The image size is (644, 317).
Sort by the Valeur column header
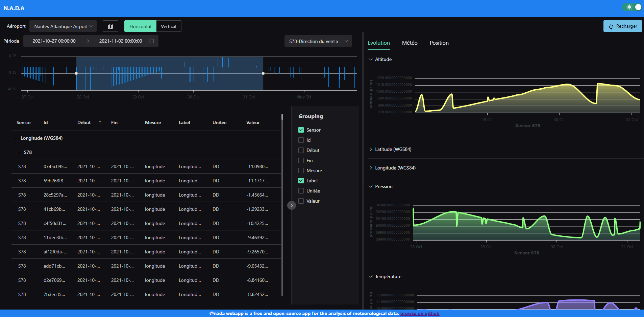point(253,122)
